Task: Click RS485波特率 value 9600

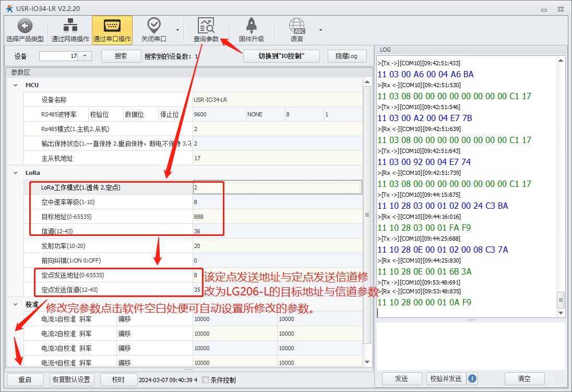Action: [219, 114]
